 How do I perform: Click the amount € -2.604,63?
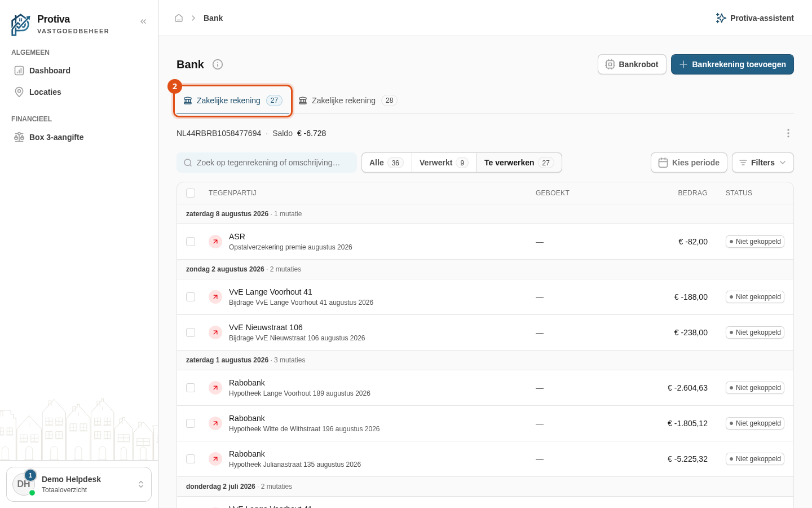[x=687, y=388]
